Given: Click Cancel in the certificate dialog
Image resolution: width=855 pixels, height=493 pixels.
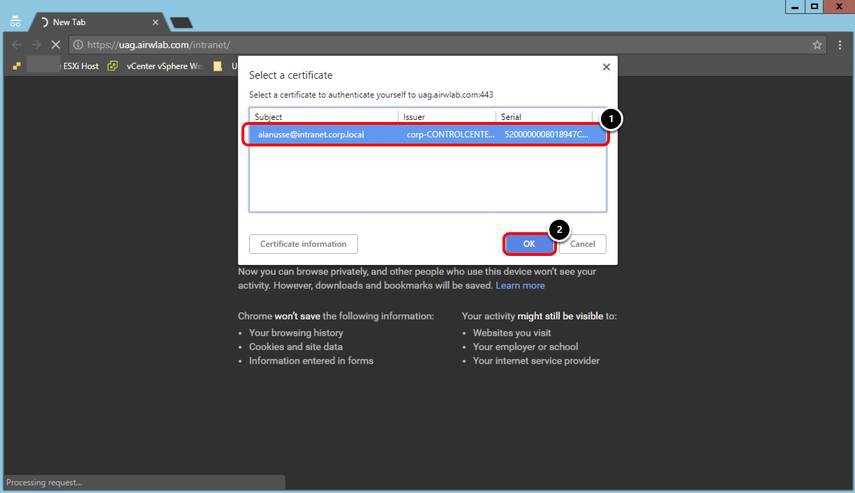Looking at the screenshot, I should click(x=582, y=244).
